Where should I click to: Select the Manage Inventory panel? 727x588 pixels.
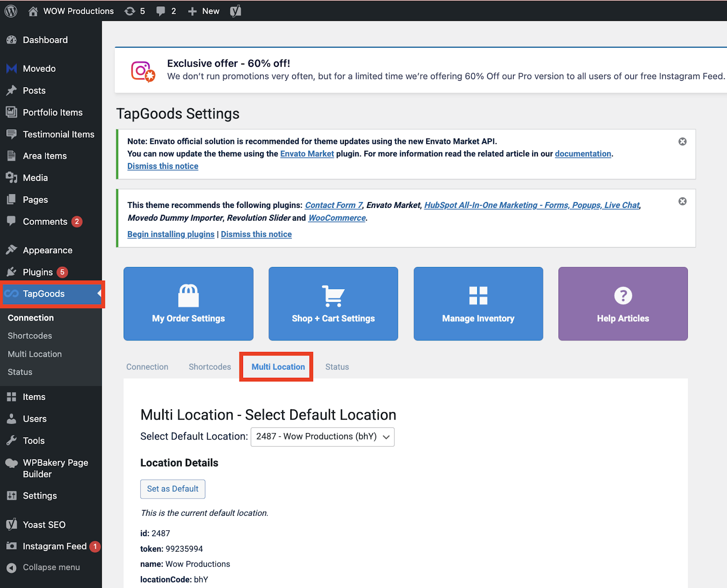pyautogui.click(x=478, y=303)
